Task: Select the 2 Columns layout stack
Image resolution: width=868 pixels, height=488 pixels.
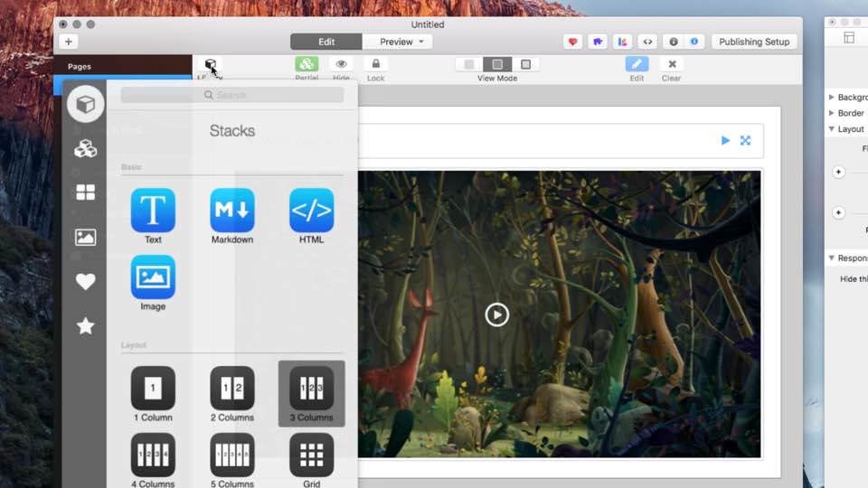Action: coord(232,389)
